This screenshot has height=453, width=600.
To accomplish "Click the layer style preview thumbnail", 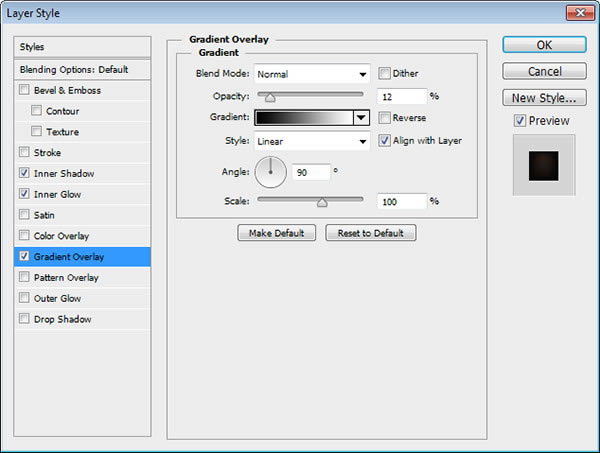I will [544, 165].
